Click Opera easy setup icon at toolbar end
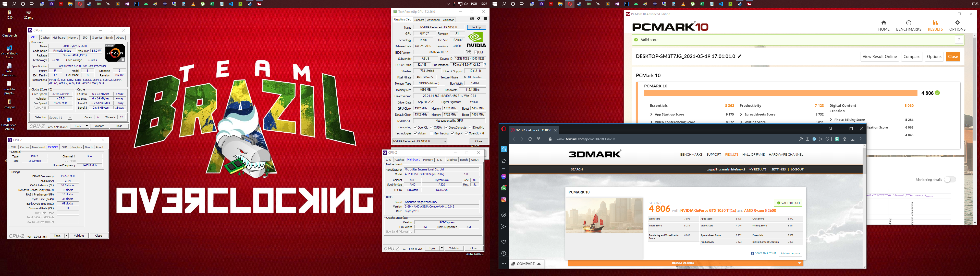 (x=861, y=139)
